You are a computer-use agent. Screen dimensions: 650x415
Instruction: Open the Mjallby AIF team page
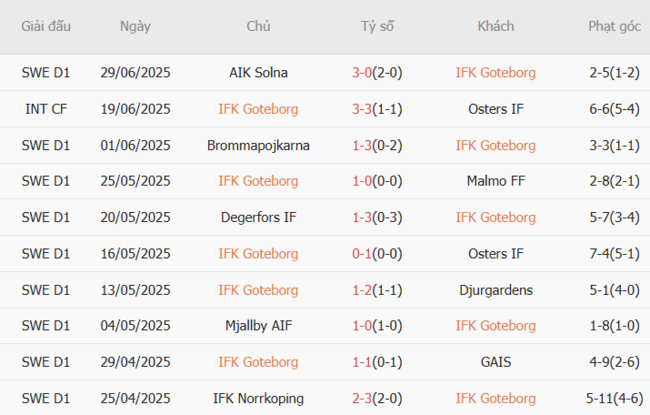pos(258,326)
